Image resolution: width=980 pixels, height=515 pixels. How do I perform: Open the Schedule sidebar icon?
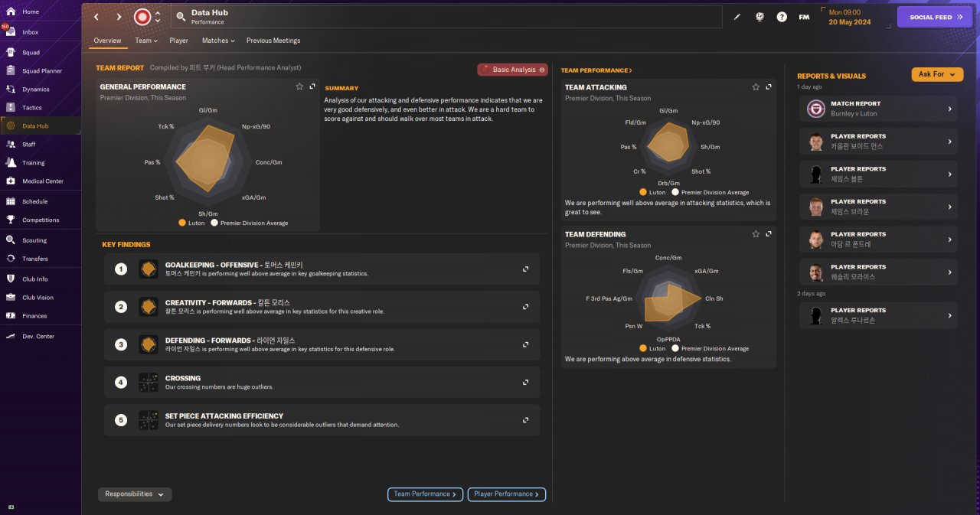pyautogui.click(x=11, y=201)
